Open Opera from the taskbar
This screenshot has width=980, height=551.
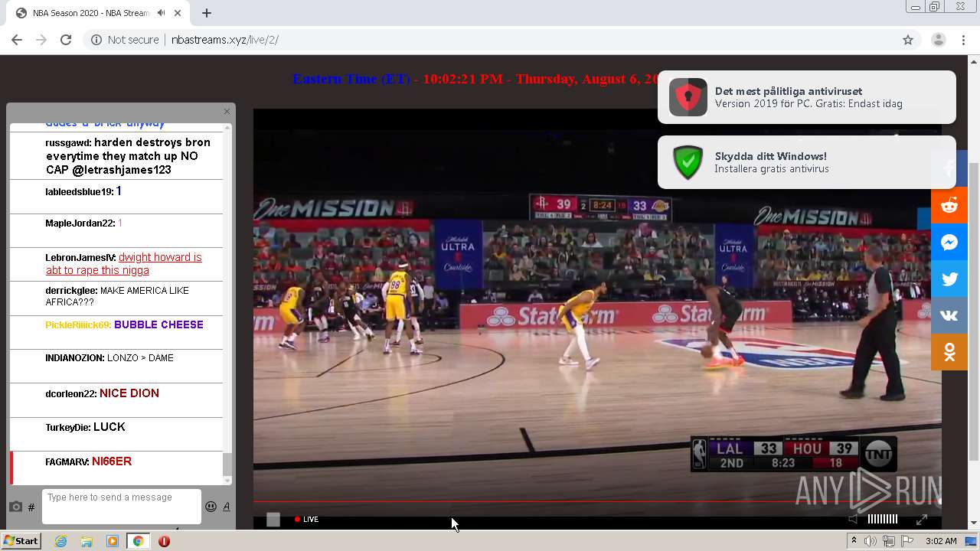164,541
